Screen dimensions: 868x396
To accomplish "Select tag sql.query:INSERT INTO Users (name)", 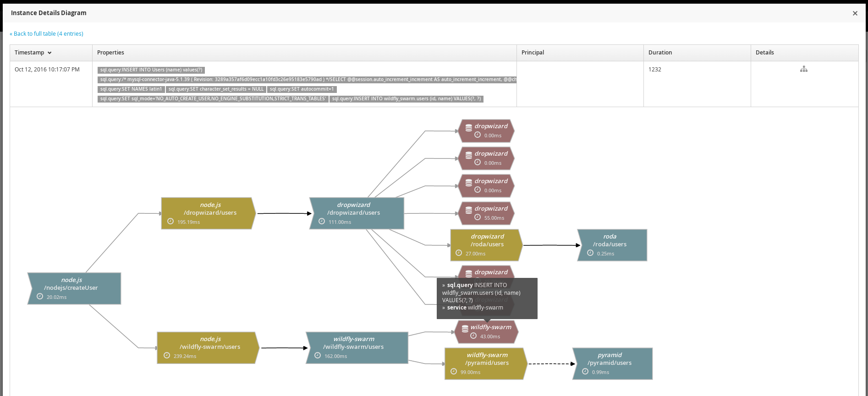I will click(x=151, y=70).
